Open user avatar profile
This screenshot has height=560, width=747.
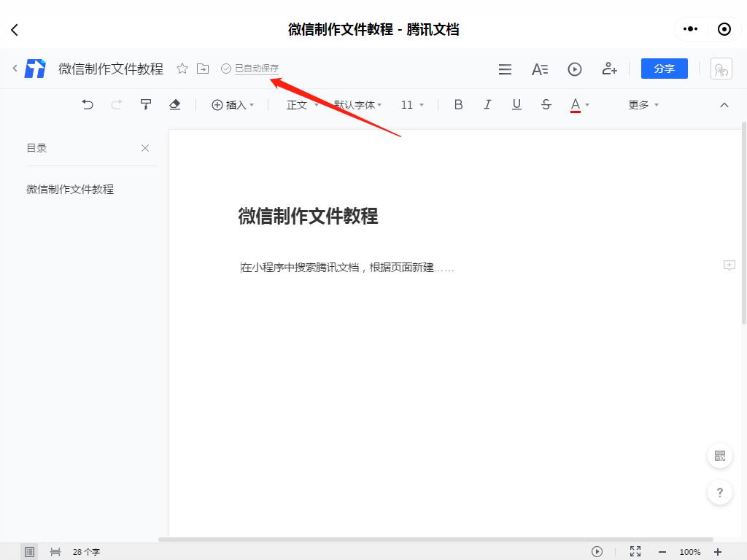click(721, 69)
